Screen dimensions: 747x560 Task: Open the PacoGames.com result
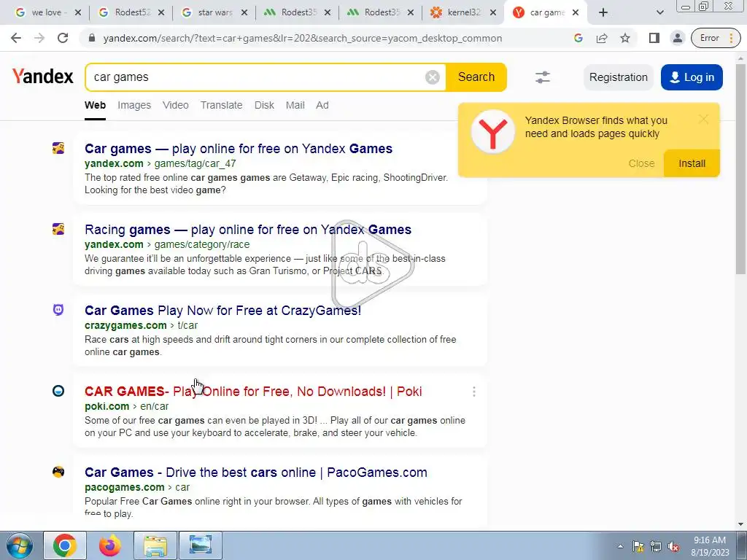tap(256, 472)
